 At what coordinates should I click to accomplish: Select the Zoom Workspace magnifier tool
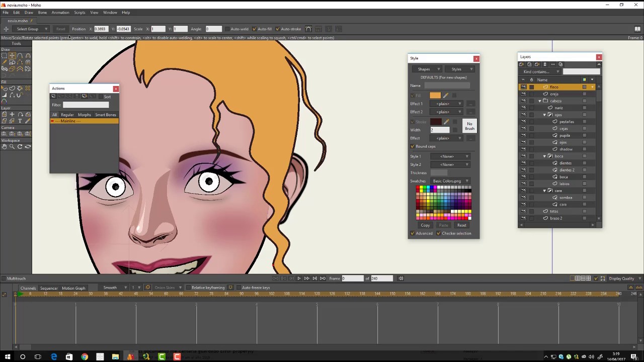[x=12, y=146]
